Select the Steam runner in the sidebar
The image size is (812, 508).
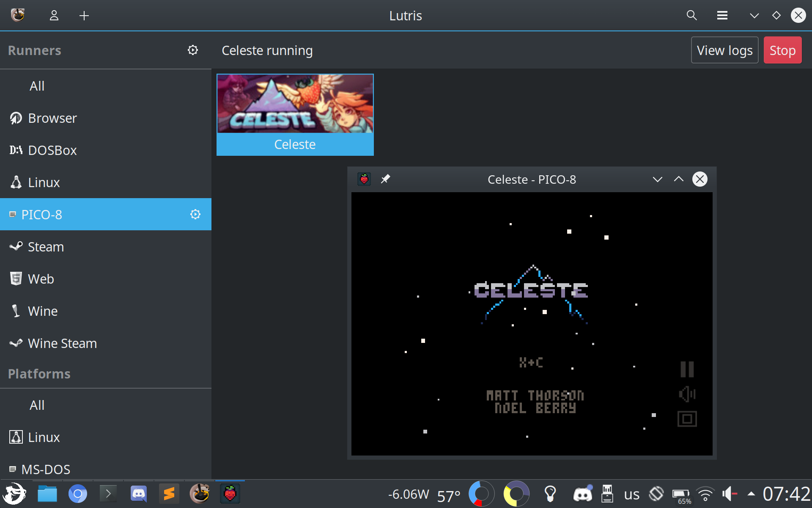point(46,246)
